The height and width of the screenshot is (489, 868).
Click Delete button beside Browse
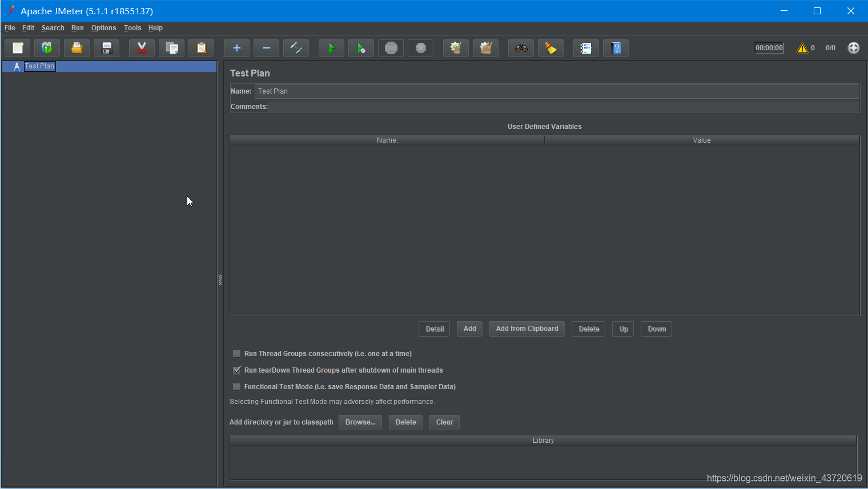point(406,422)
